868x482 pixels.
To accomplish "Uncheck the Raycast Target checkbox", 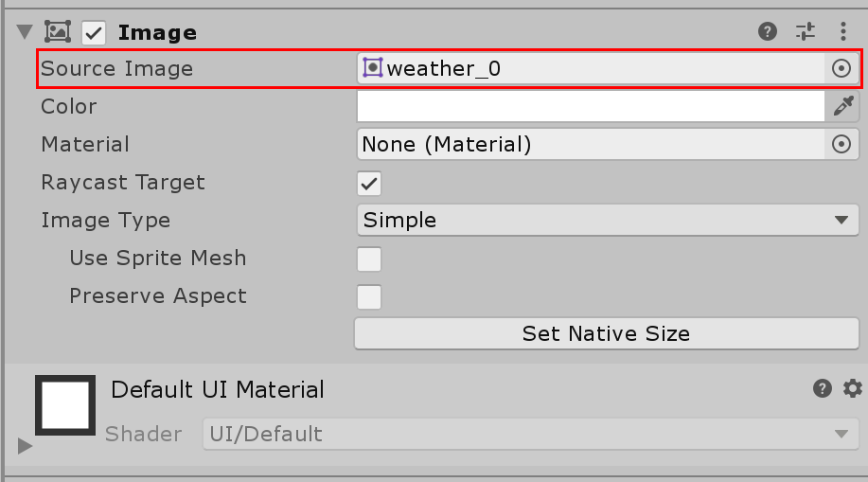I will [369, 183].
